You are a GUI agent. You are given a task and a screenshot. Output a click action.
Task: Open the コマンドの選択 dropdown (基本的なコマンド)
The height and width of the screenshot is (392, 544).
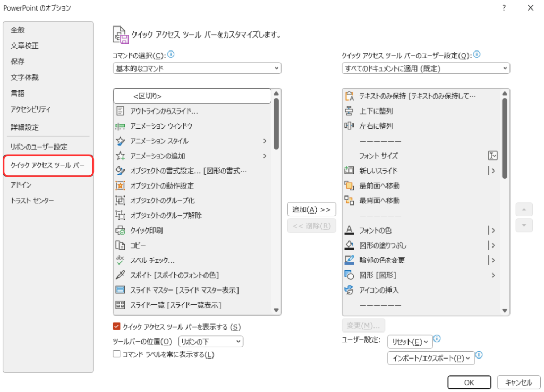tap(197, 69)
